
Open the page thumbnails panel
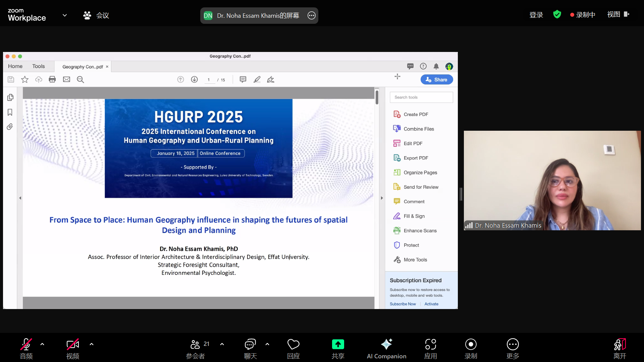click(10, 97)
